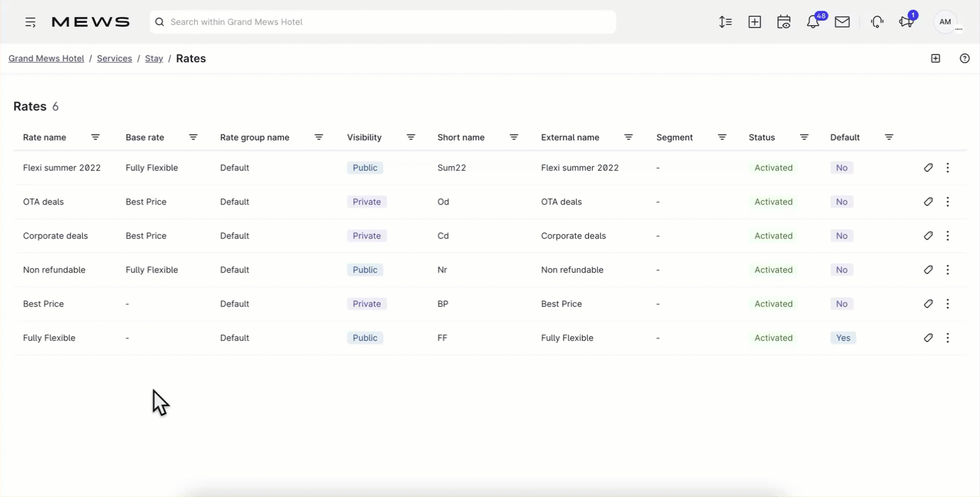Viewport: 980px width, 497px height.
Task: Open the Best Price rate name
Action: [43, 304]
